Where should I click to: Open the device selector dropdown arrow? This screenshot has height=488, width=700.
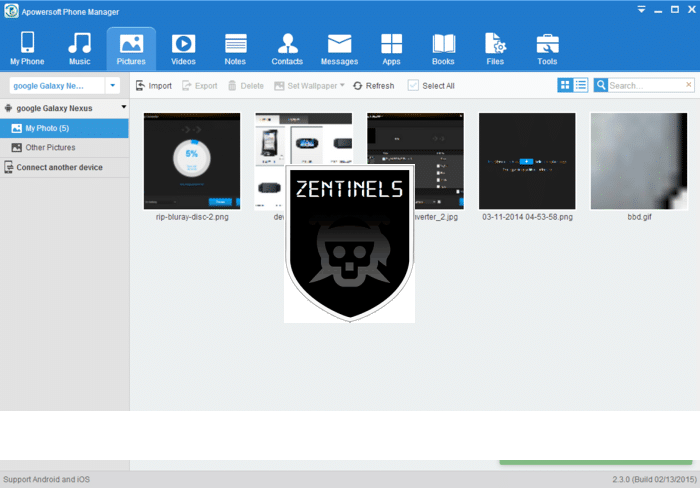[112, 85]
